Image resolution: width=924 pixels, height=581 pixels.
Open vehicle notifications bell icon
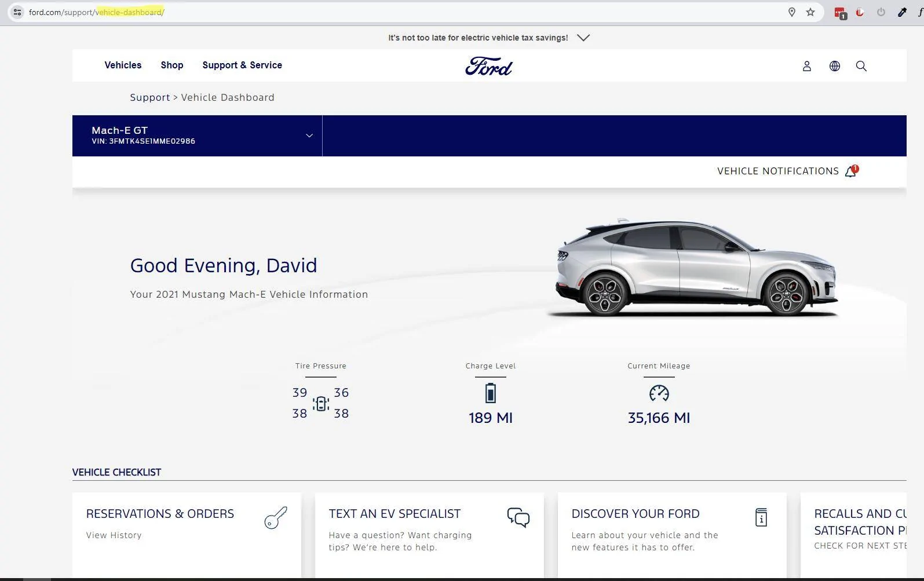851,171
